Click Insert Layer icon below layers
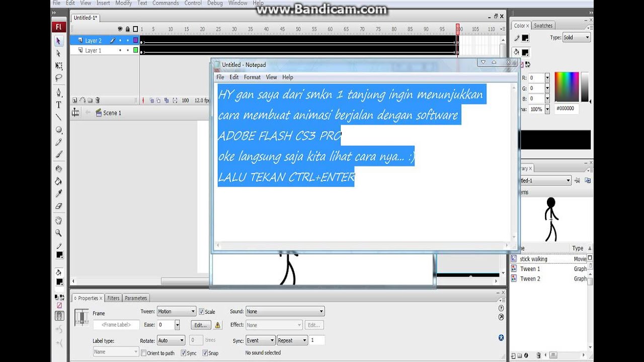The image size is (644, 362). pos(75,101)
